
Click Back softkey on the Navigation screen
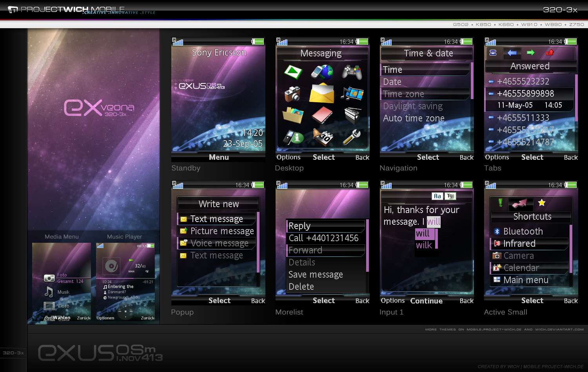[466, 157]
